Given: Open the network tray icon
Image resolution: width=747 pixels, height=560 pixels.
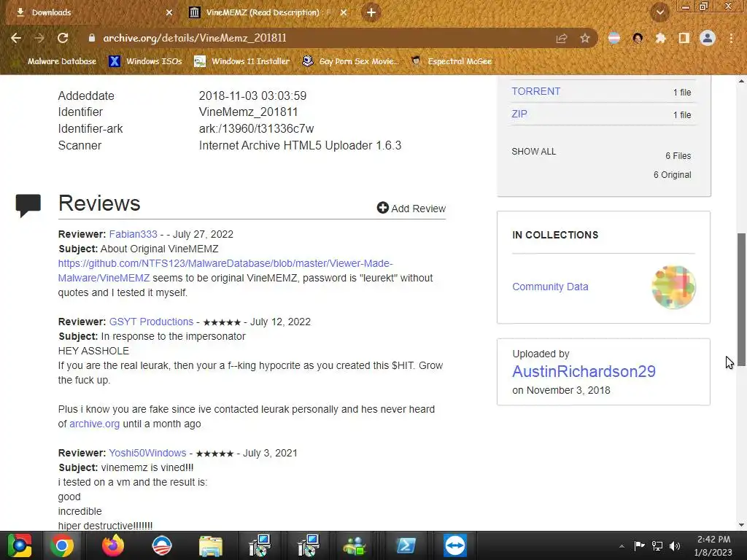Looking at the screenshot, I should (657, 545).
